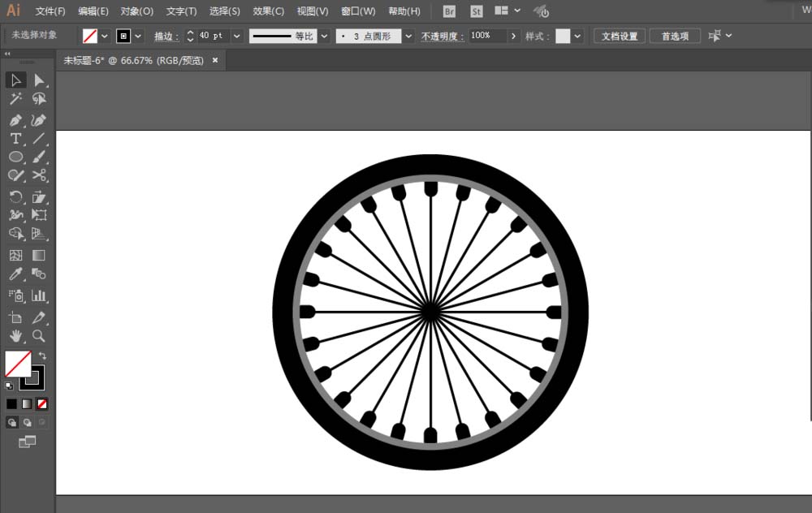Open the 文件(F) menu
This screenshot has height=513, width=812.
(x=50, y=11)
